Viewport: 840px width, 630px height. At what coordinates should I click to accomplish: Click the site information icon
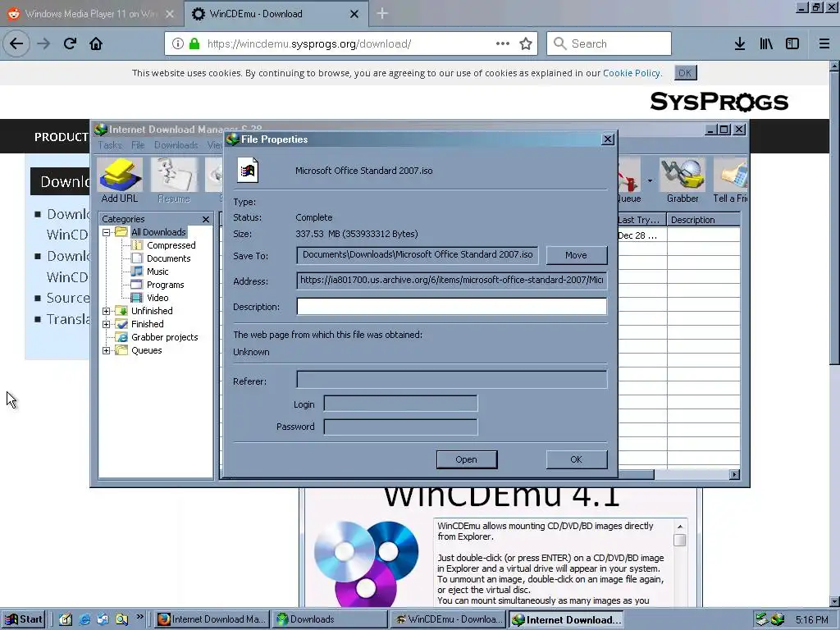coord(178,43)
